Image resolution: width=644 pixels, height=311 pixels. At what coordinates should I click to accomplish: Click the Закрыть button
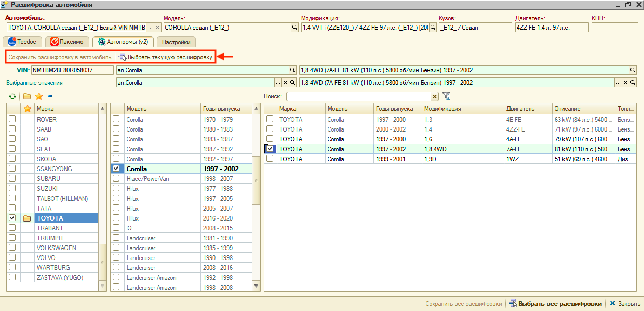[625, 304]
